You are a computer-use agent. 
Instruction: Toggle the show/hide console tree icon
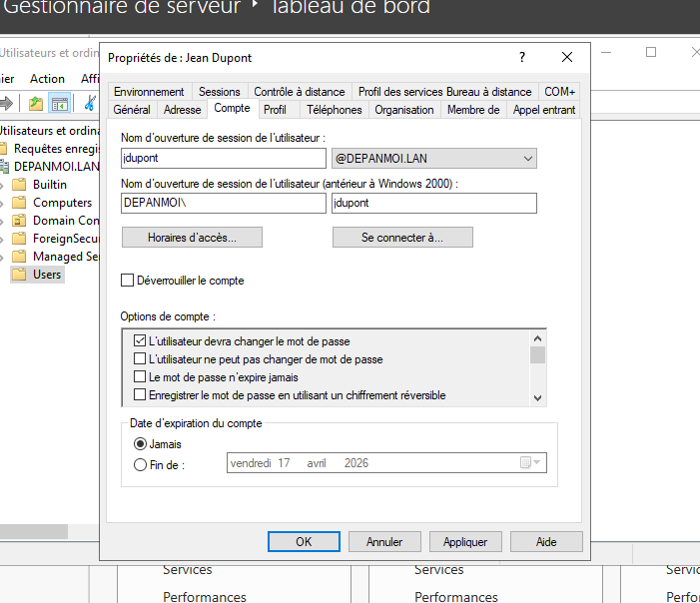click(x=59, y=104)
